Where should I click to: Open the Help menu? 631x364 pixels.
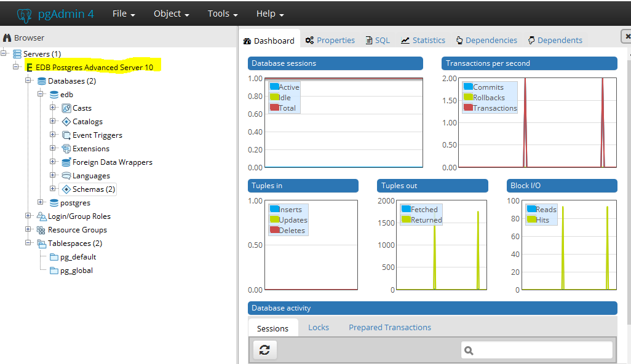coord(270,14)
